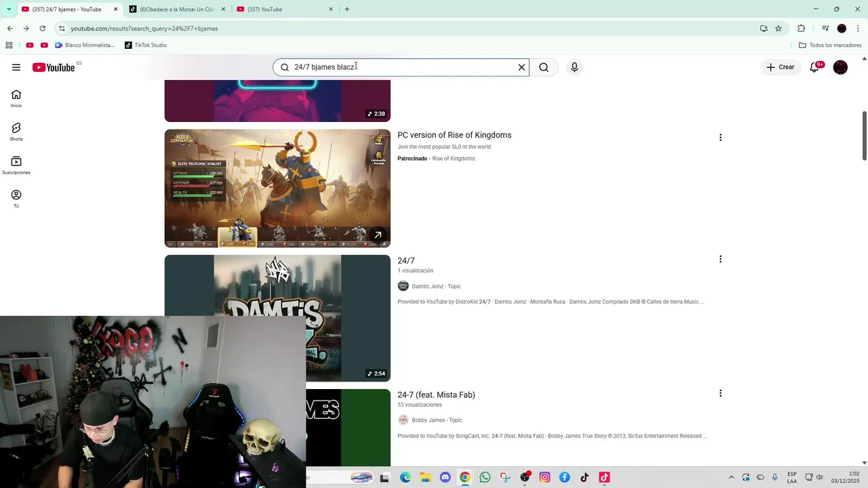Visit the Bobby James - Topic channel

point(437,420)
